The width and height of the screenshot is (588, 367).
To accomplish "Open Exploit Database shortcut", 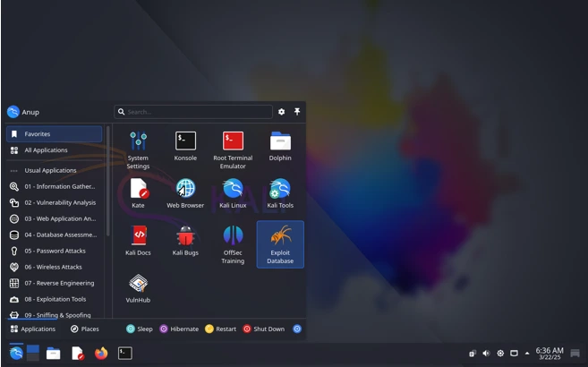I will pyautogui.click(x=280, y=244).
